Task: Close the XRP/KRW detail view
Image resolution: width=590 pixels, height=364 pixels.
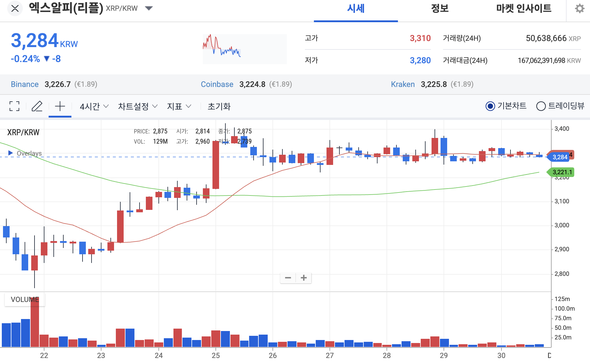Action: pyautogui.click(x=14, y=8)
